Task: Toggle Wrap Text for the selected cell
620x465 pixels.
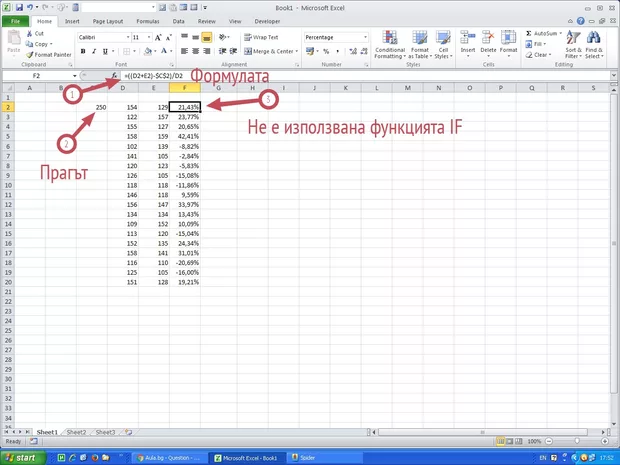Action: click(260, 37)
